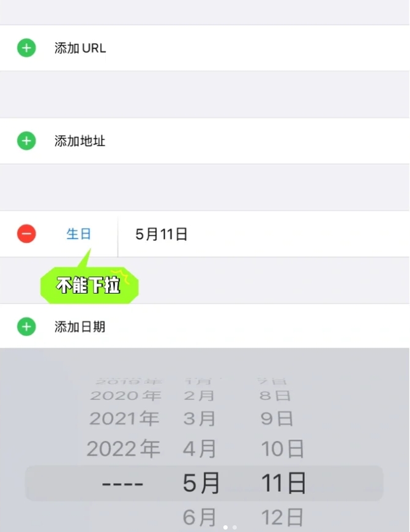Open the 生日 label selector
The image size is (410, 532).
[x=79, y=234]
